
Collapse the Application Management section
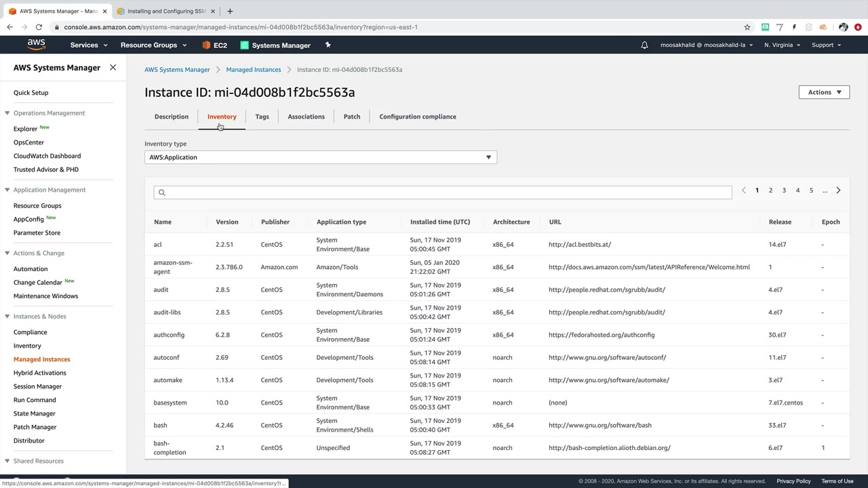[x=7, y=190]
